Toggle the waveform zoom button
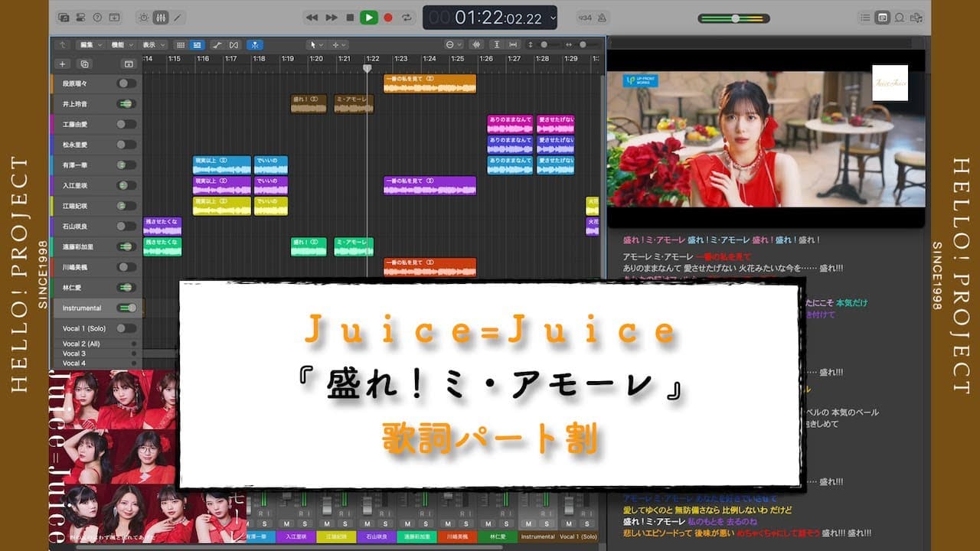 476,45
